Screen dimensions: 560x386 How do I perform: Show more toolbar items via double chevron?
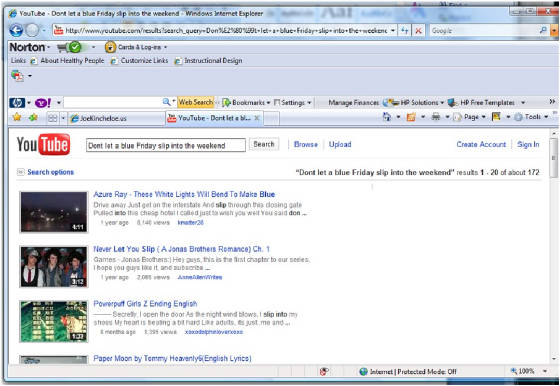pyautogui.click(x=552, y=102)
